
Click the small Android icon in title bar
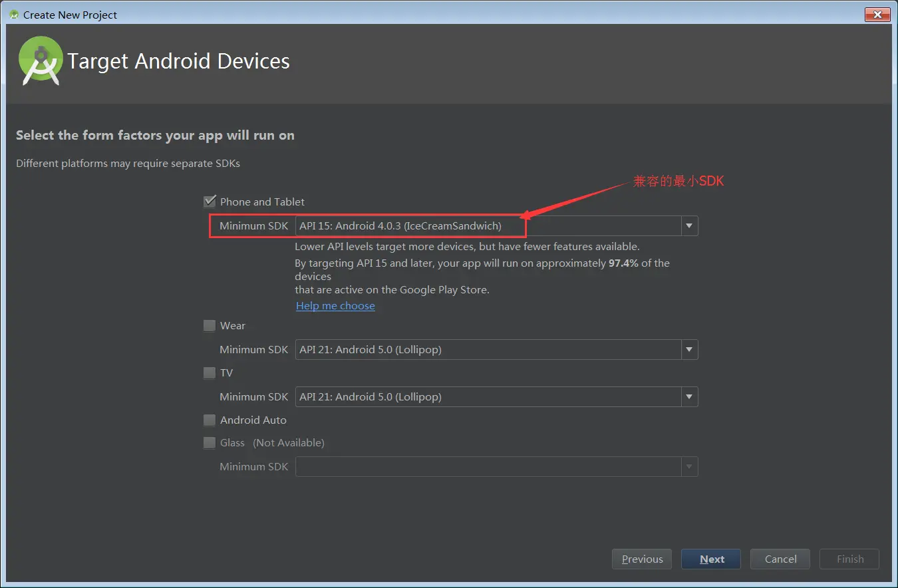coord(14,15)
